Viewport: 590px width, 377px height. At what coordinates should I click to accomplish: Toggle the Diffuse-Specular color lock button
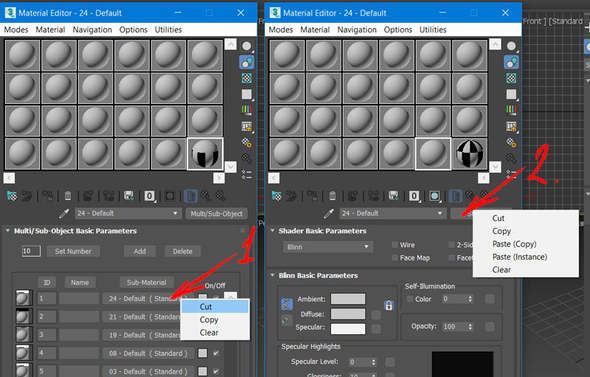click(286, 320)
